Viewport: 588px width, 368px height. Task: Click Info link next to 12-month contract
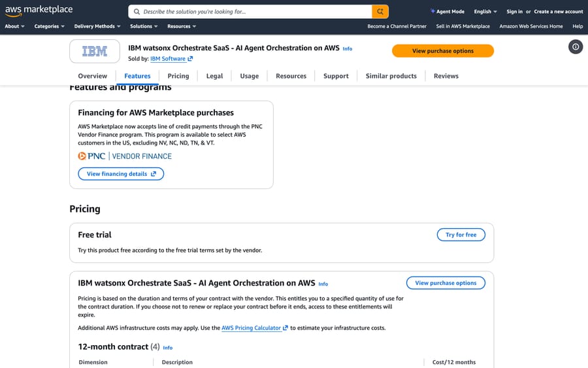coord(168,348)
